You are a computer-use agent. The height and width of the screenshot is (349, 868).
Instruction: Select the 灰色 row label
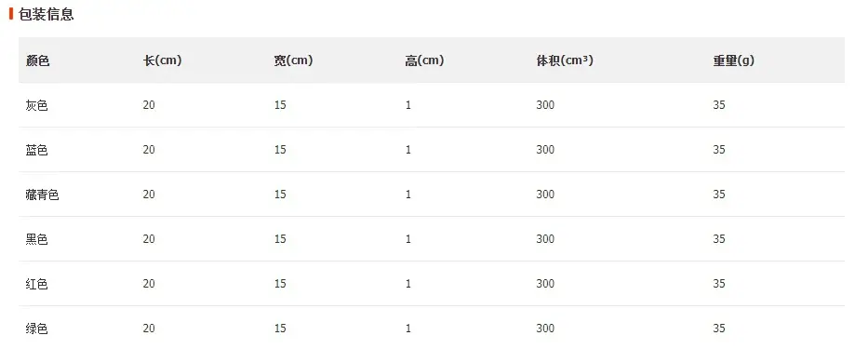tap(37, 105)
